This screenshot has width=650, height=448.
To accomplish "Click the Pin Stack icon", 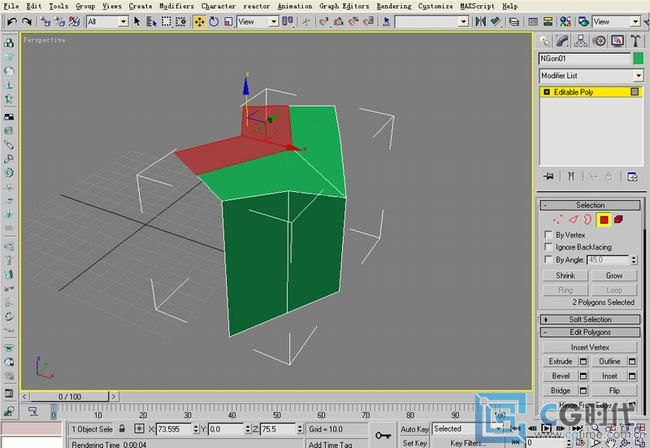I will [x=548, y=176].
